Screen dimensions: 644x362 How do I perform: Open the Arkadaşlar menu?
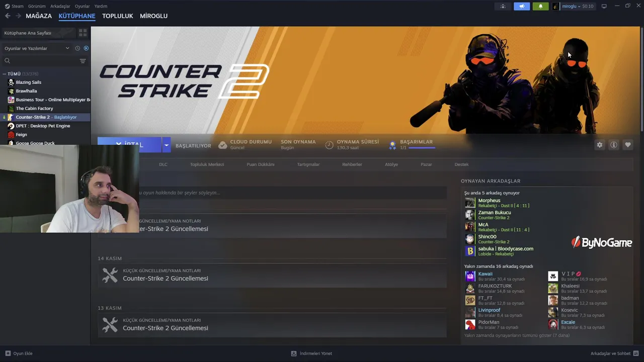pos(60,6)
